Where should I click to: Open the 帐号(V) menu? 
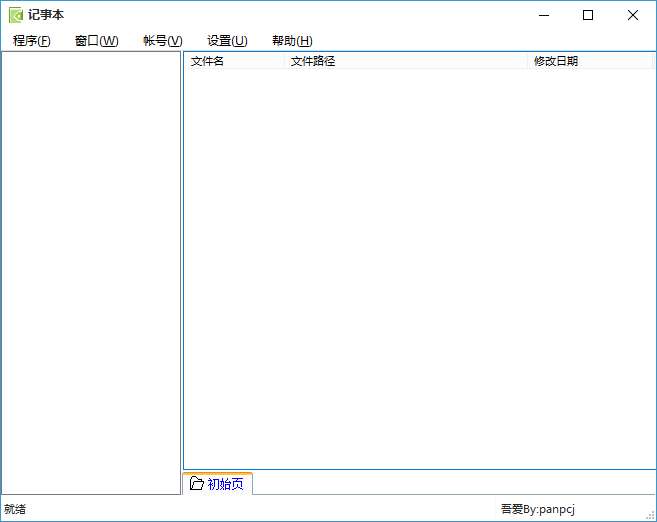click(x=163, y=41)
